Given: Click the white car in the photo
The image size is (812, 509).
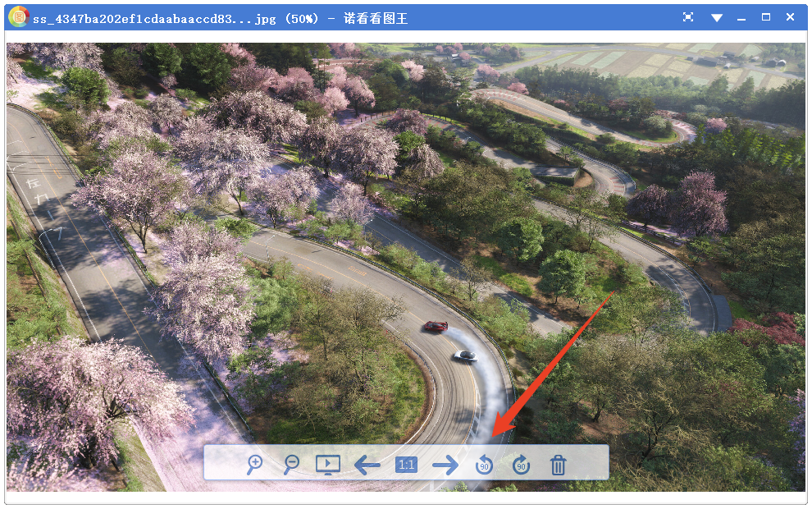Looking at the screenshot, I should (465, 355).
